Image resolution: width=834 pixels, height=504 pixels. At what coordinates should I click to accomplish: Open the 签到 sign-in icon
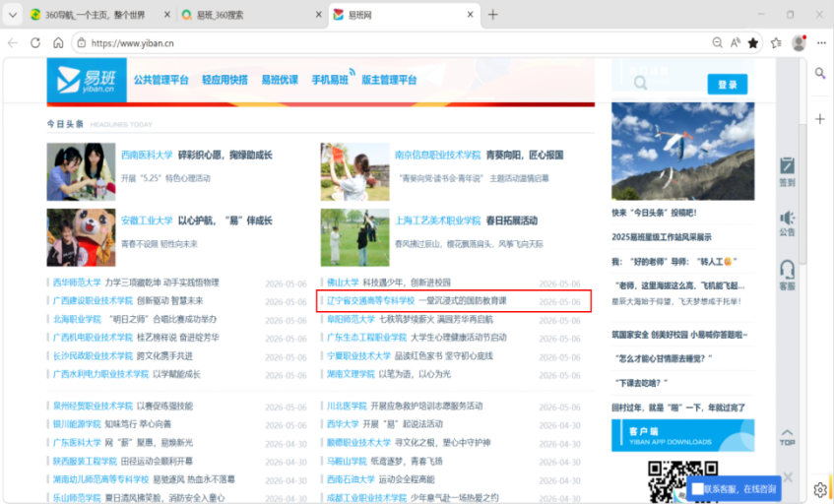coord(787,171)
